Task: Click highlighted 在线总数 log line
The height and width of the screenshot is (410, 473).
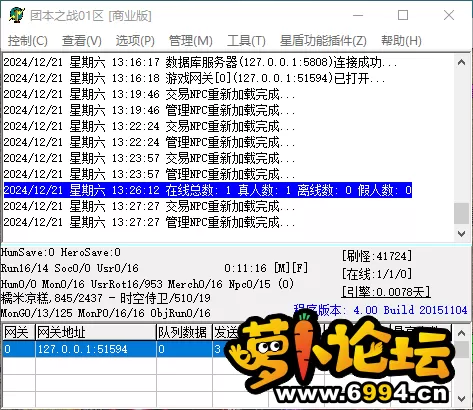Action: pyautogui.click(x=208, y=190)
